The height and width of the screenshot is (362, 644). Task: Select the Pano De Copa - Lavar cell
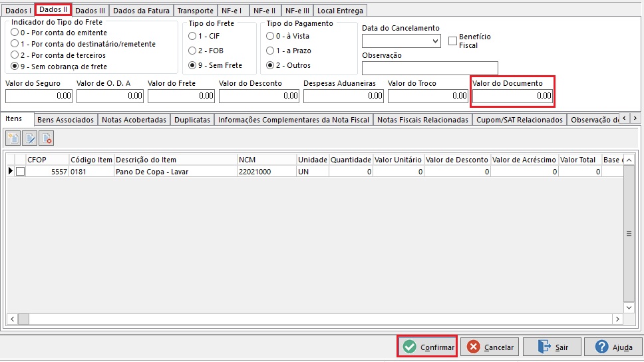click(x=176, y=171)
